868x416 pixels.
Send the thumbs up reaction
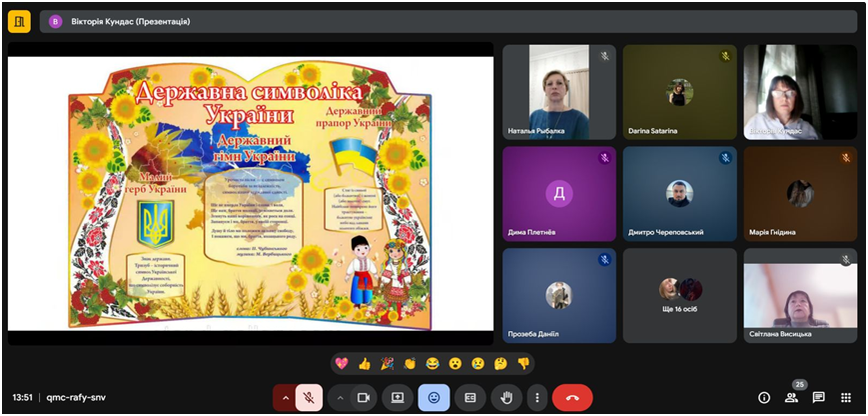click(365, 363)
